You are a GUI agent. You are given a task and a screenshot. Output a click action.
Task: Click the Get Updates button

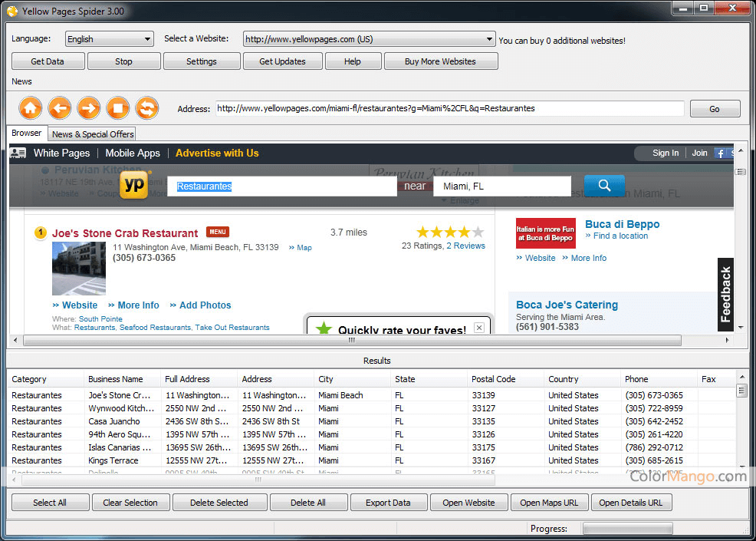coord(282,61)
